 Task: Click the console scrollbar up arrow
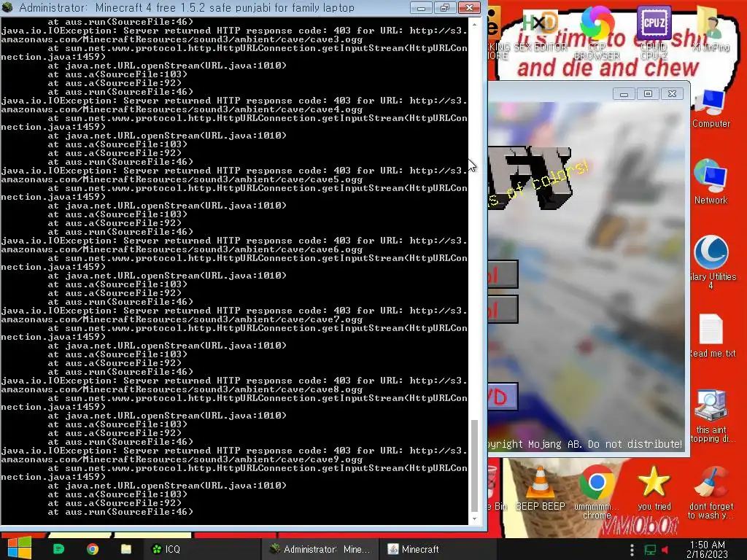[474, 23]
